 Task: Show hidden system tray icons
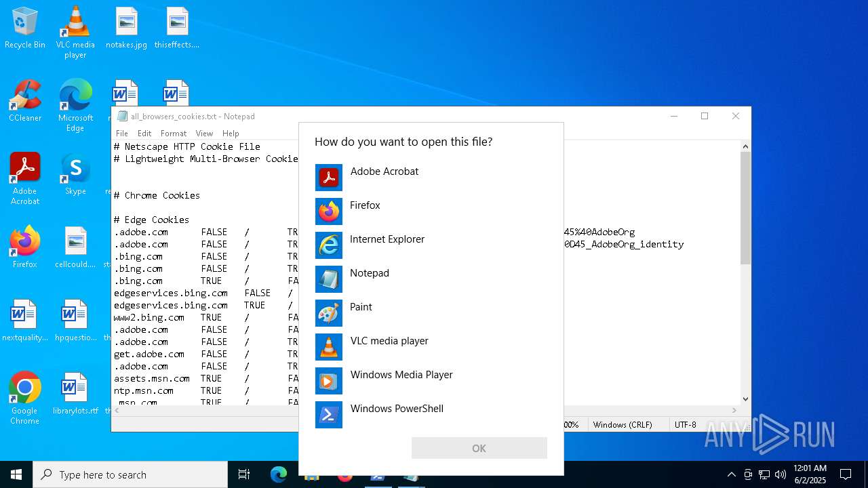(x=731, y=474)
